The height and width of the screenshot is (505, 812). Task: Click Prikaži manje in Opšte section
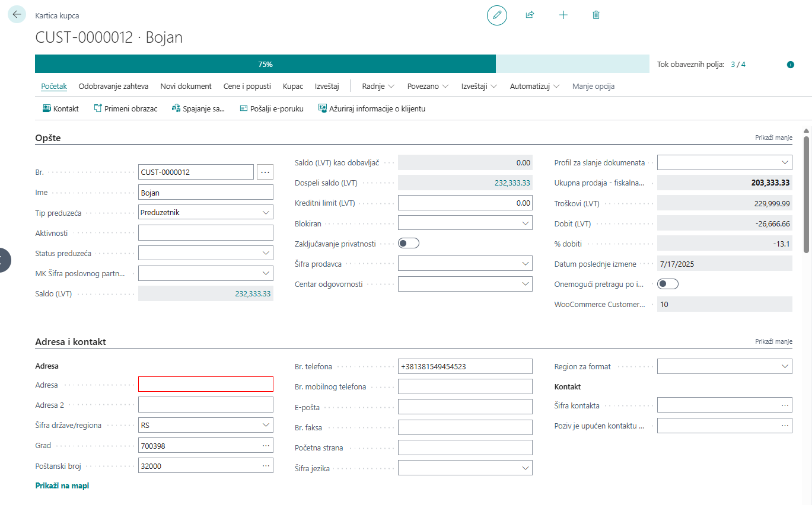click(x=773, y=138)
